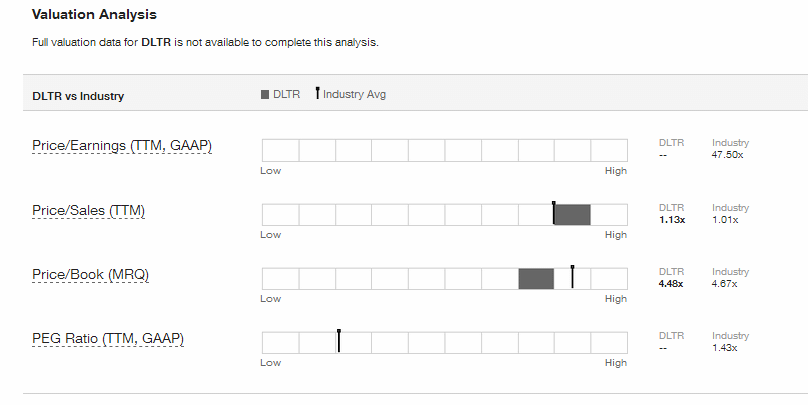The image size is (808, 405).
Task: Click the Industry 1.43x PEG value
Action: tap(725, 348)
